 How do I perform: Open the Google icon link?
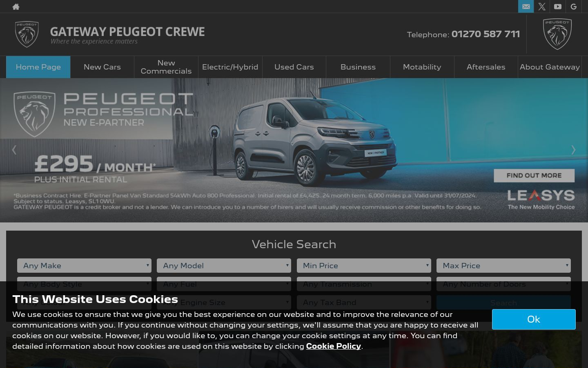click(x=574, y=7)
